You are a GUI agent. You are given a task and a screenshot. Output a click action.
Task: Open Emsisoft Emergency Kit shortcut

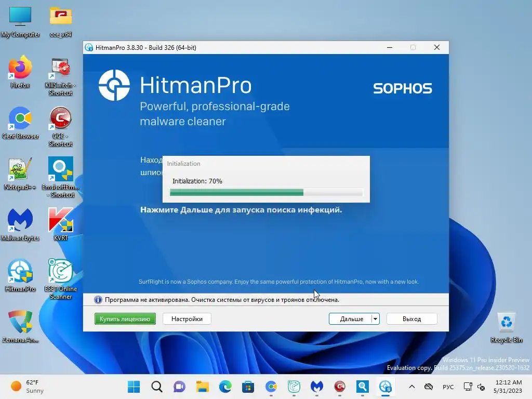coord(60,177)
